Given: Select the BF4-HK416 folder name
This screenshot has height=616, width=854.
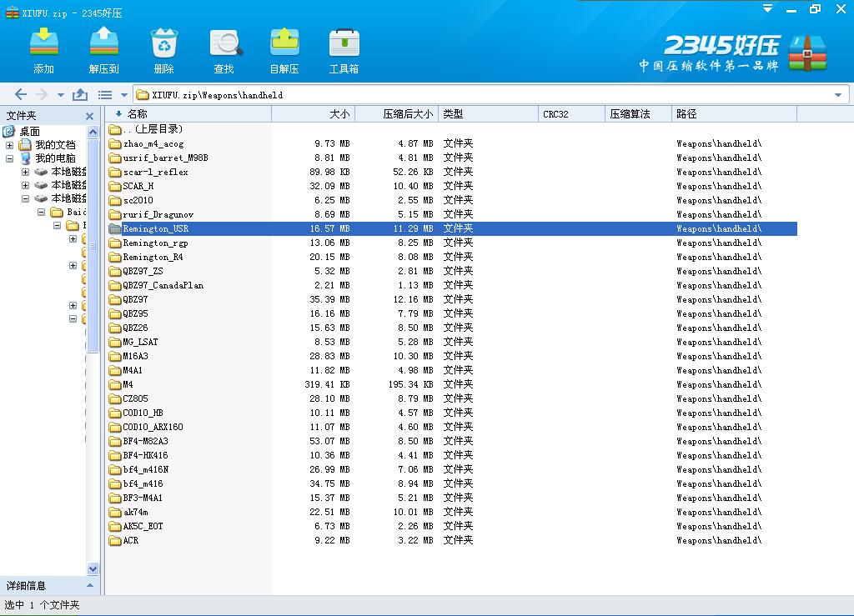Looking at the screenshot, I should tap(145, 455).
